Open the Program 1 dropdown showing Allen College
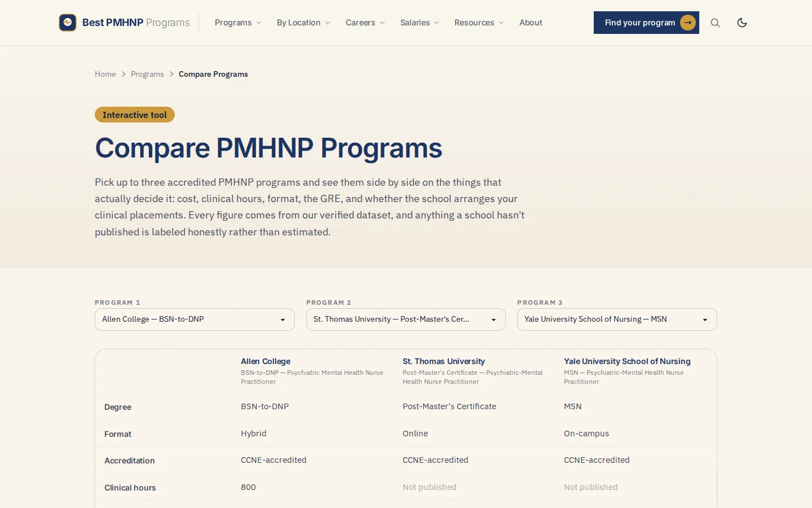812x508 pixels. click(195, 319)
